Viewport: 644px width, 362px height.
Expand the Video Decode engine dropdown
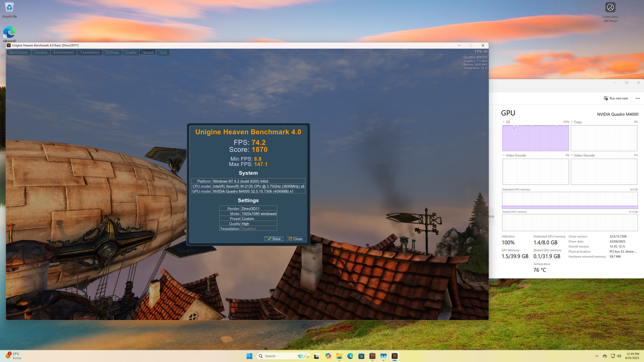(572, 155)
